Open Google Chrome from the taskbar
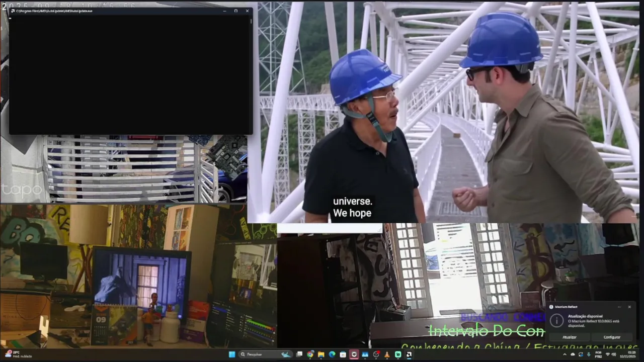 click(310, 354)
